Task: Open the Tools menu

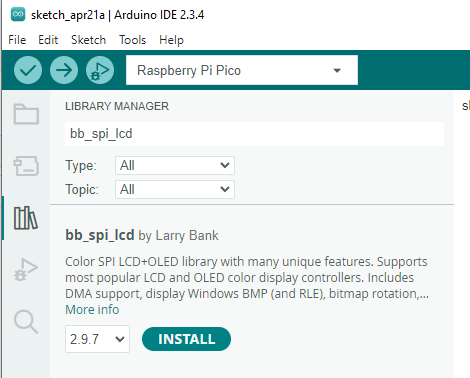Action: pyautogui.click(x=133, y=40)
